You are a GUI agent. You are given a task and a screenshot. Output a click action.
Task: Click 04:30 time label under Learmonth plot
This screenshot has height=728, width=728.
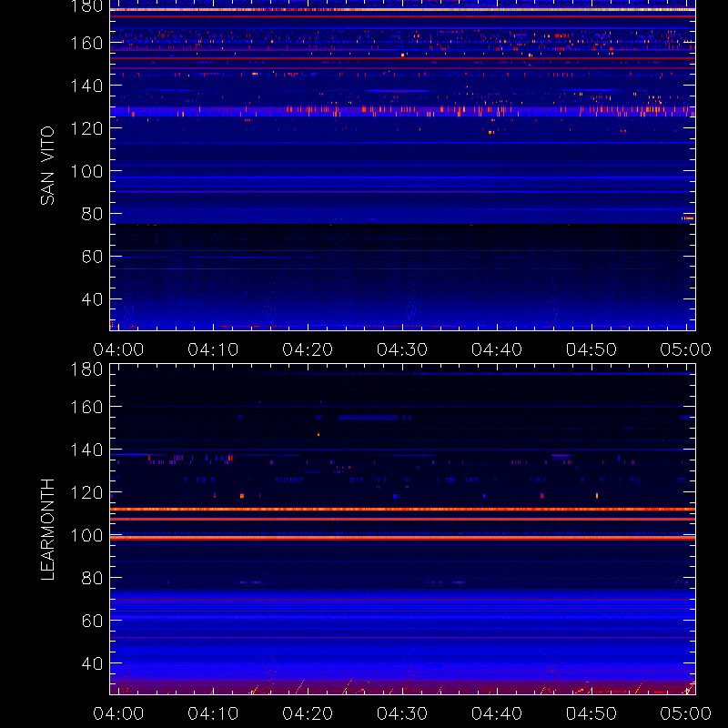[402, 713]
